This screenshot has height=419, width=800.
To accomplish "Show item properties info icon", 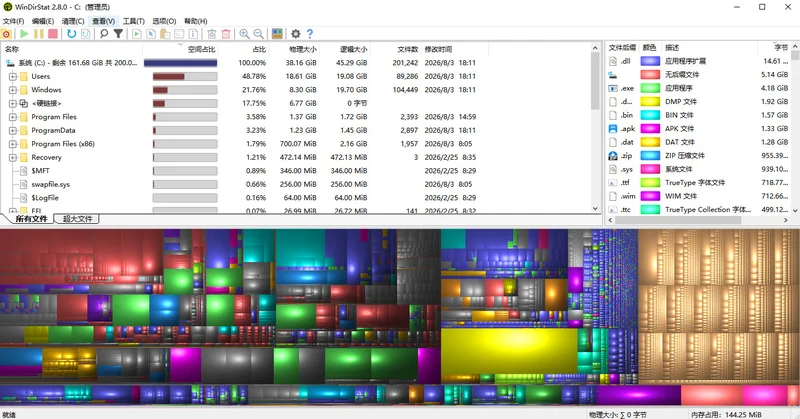I will click(193, 34).
